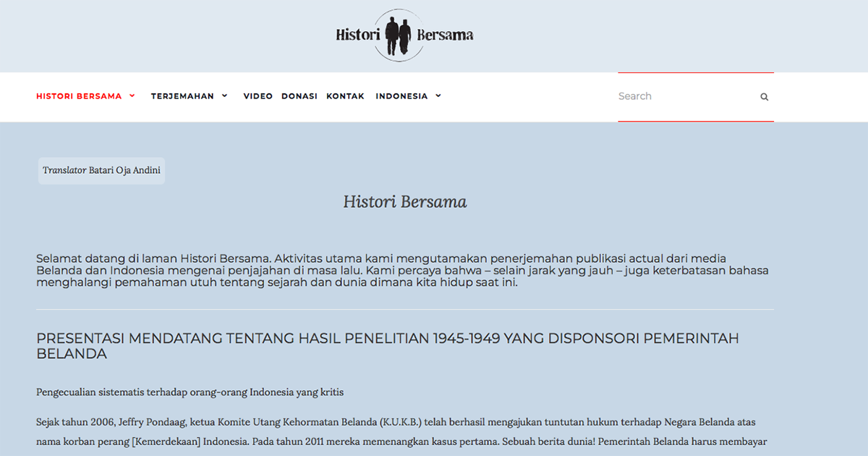868x456 pixels.
Task: Navigate to the Donasi page
Action: tap(299, 96)
